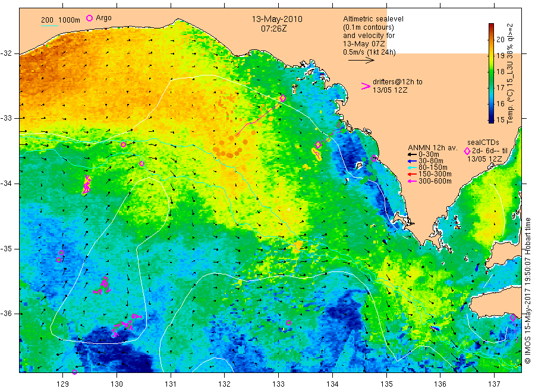Screen dimensions: 535x392
Task: Click the cyan isobath line sample under 200
Action: [x=49, y=26]
